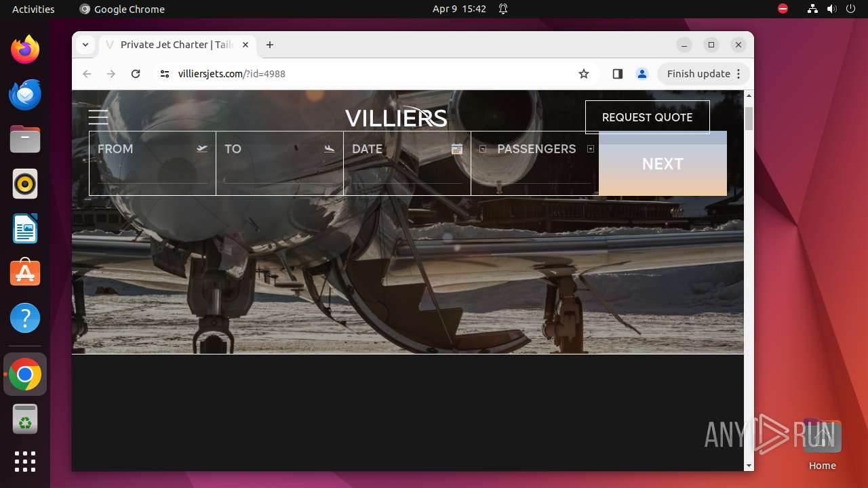Select the Private Jet Charter tab
The image size is (868, 488).
(x=178, y=45)
